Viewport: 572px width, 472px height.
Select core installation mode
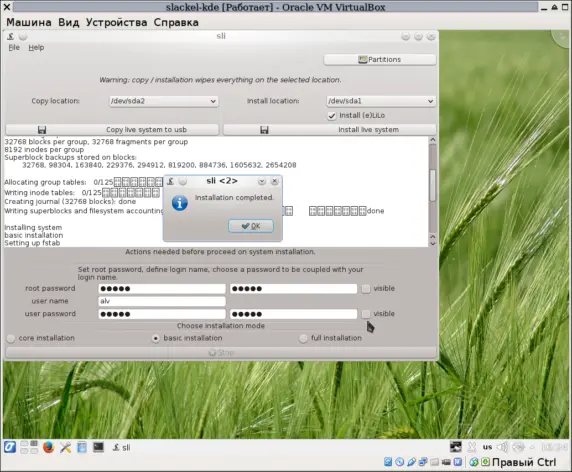(11, 338)
